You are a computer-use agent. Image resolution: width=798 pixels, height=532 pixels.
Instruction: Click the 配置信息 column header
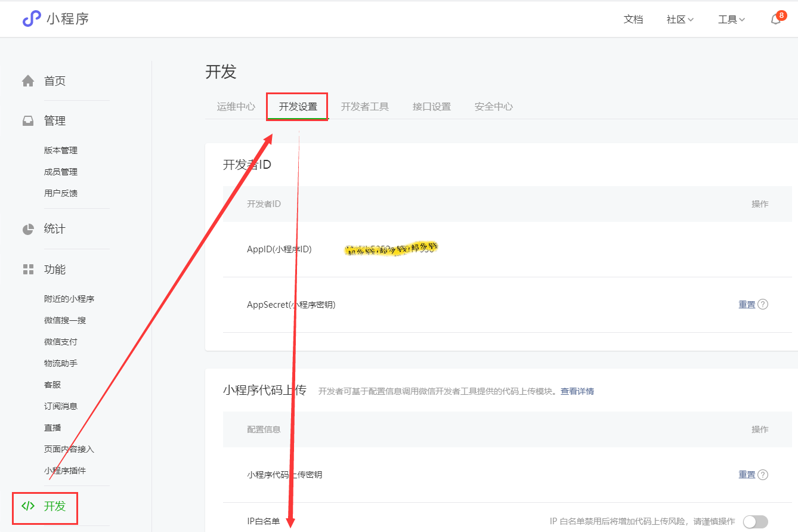click(x=264, y=429)
